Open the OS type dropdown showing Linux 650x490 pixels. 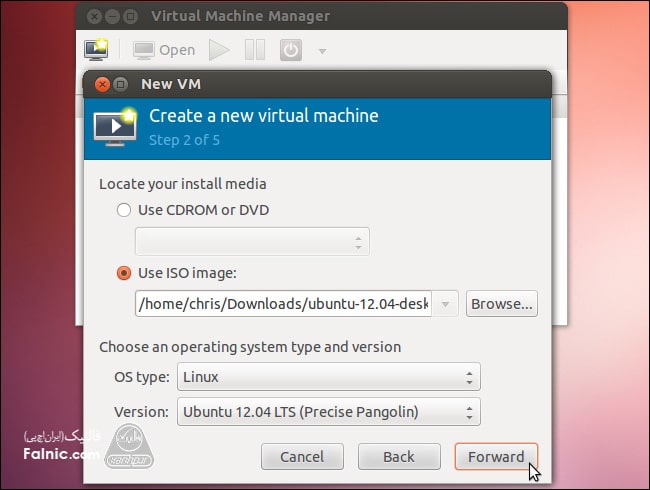[328, 377]
